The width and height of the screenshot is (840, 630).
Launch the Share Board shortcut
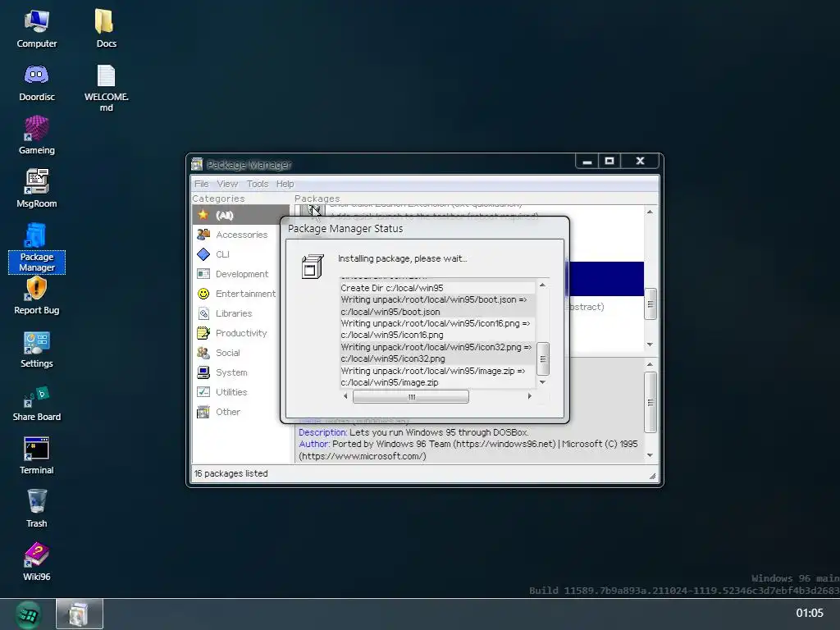pyautogui.click(x=36, y=403)
